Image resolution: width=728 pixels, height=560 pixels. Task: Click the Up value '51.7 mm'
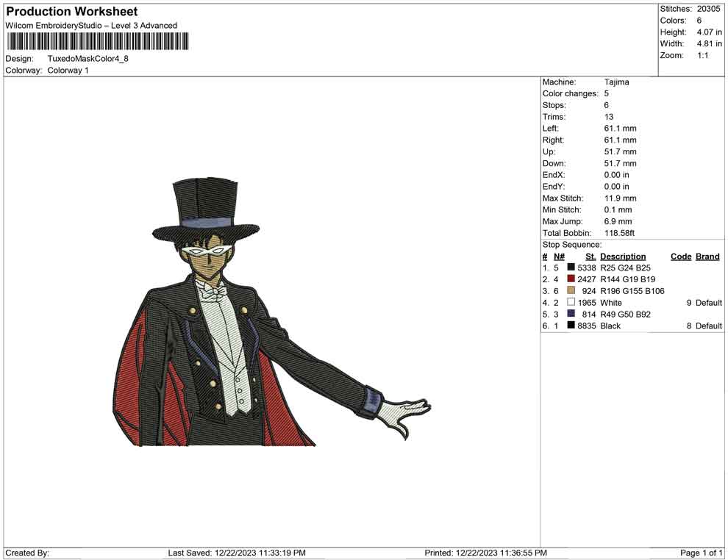[x=621, y=151]
